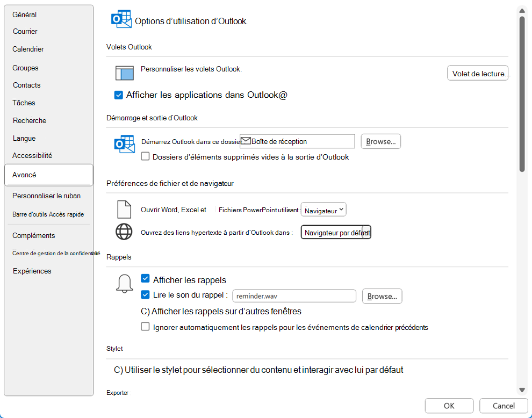Open the Navigateur dropdown for Office files
This screenshot has width=532, height=418.
click(323, 210)
